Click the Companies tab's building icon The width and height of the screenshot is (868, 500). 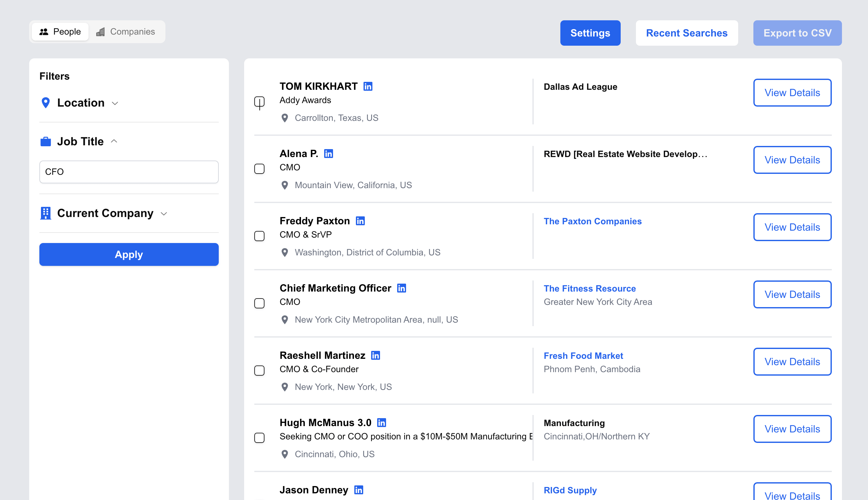(x=100, y=32)
